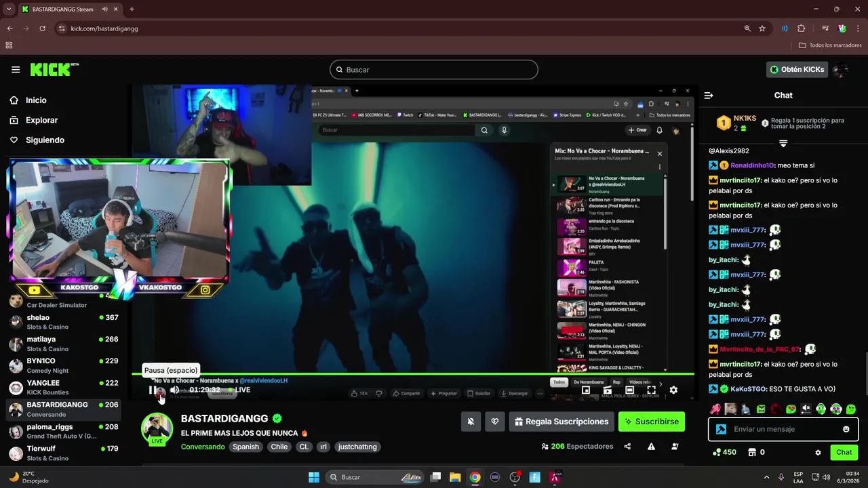Click the stream progress bar
Screen dimensions: 868x488
click(x=413, y=374)
